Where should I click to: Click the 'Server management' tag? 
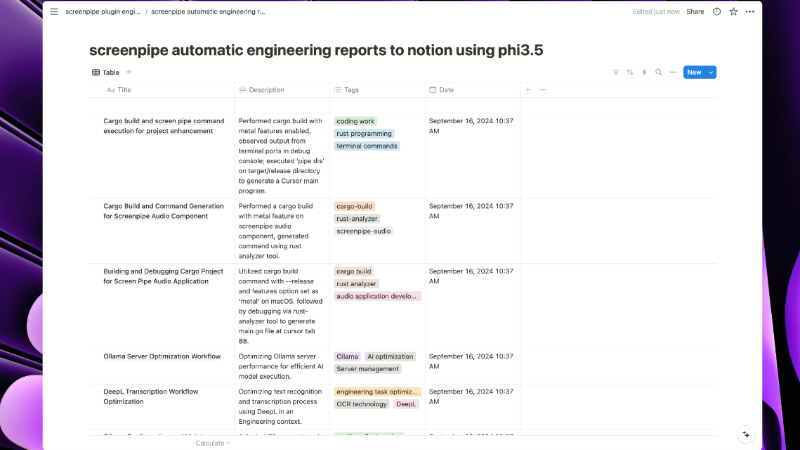pyautogui.click(x=367, y=369)
